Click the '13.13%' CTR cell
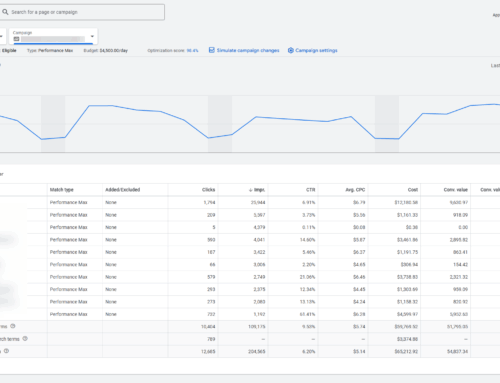Image resolution: width=500 pixels, height=383 pixels. tap(307, 302)
